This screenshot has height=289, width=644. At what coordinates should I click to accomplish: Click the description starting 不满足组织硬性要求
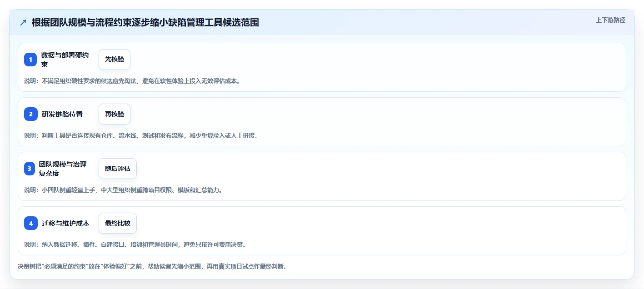(132, 81)
